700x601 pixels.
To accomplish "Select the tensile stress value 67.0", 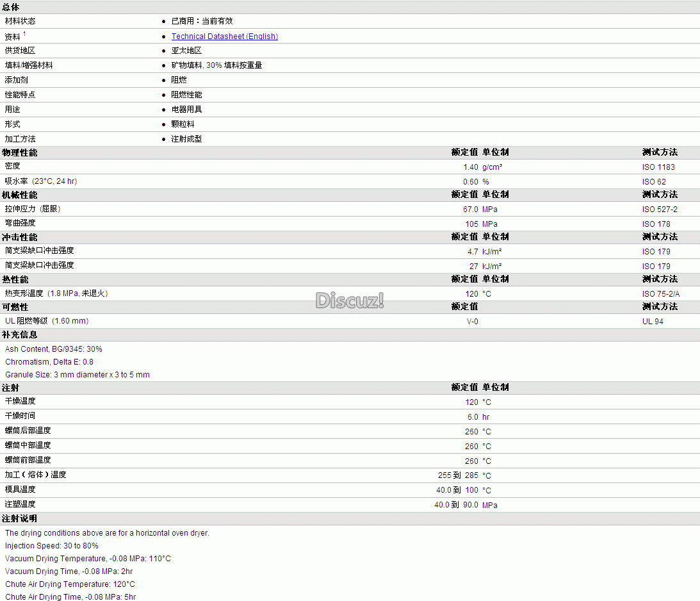I will pos(471,210).
